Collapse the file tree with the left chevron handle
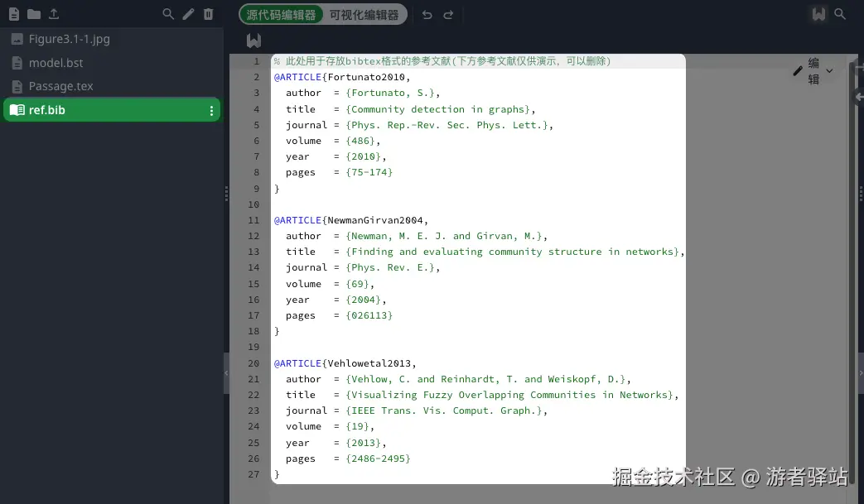 pyautogui.click(x=226, y=373)
